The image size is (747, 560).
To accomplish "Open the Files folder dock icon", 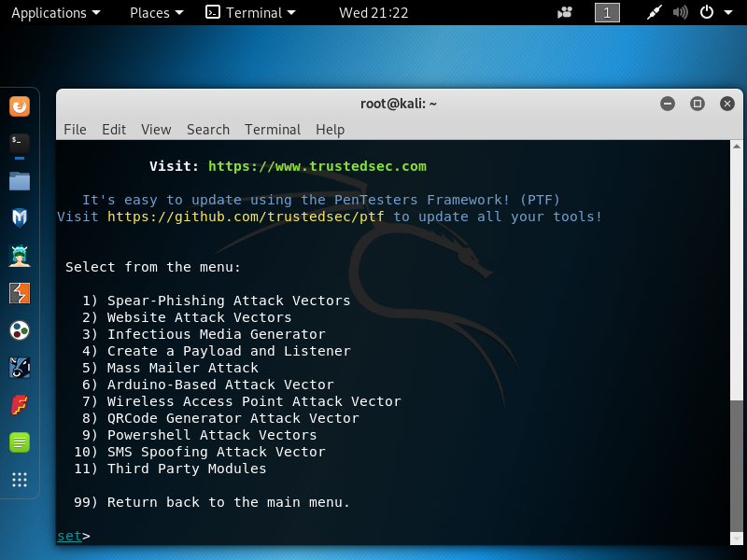I will pyautogui.click(x=20, y=181).
